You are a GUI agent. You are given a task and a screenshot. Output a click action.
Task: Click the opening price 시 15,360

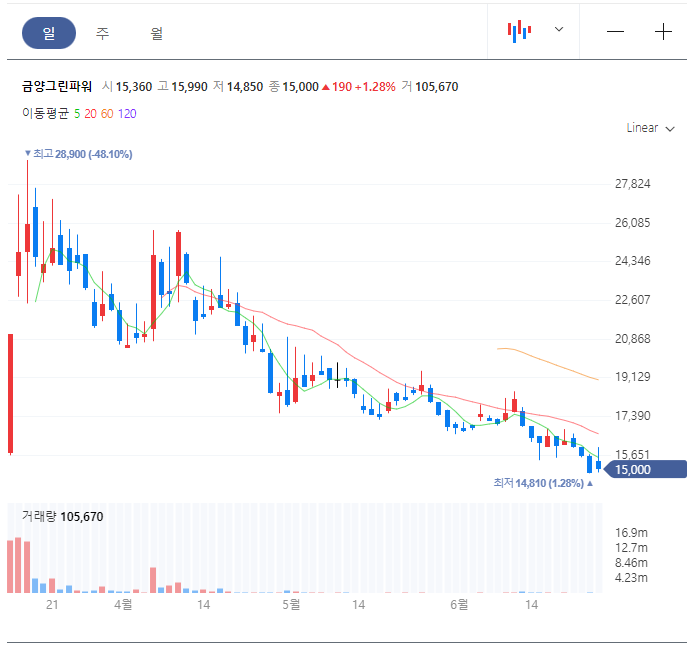127,87
